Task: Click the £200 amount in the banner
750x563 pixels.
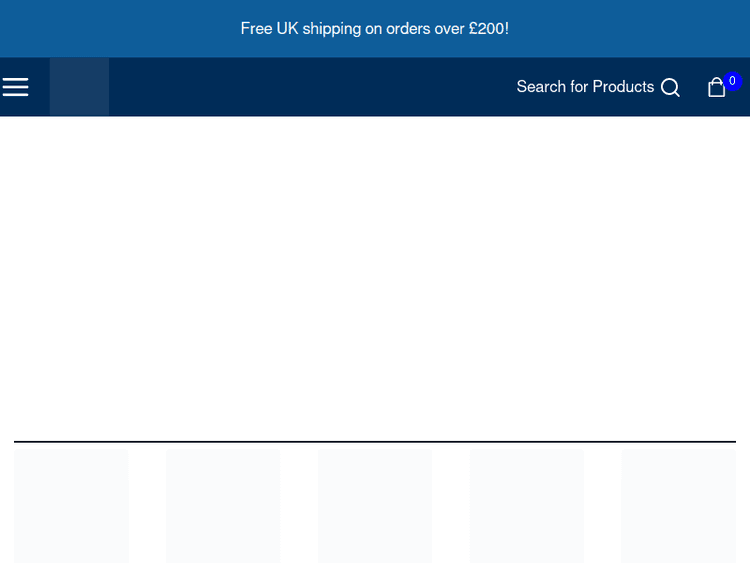Action: pyautogui.click(x=488, y=28)
